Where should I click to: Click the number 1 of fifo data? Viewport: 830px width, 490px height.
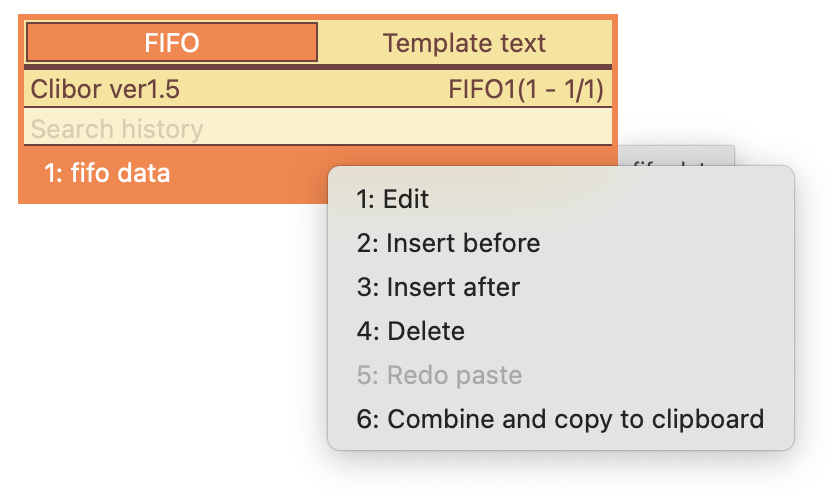52,173
